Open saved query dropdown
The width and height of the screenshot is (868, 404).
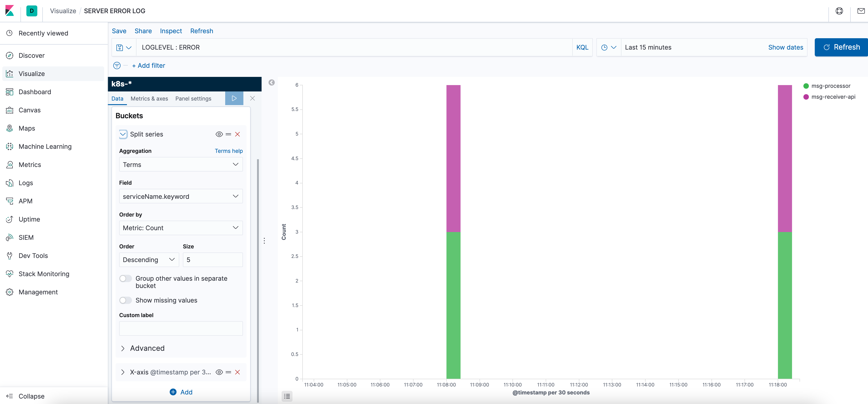point(124,48)
